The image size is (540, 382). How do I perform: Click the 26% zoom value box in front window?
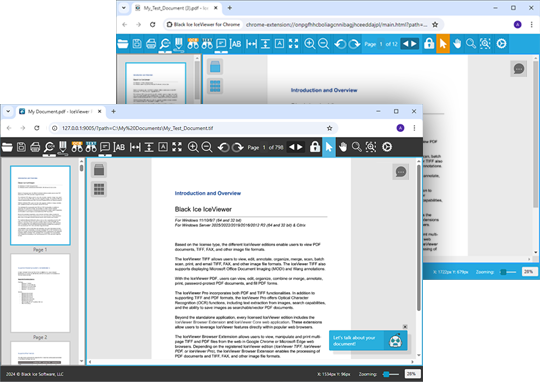click(x=412, y=374)
